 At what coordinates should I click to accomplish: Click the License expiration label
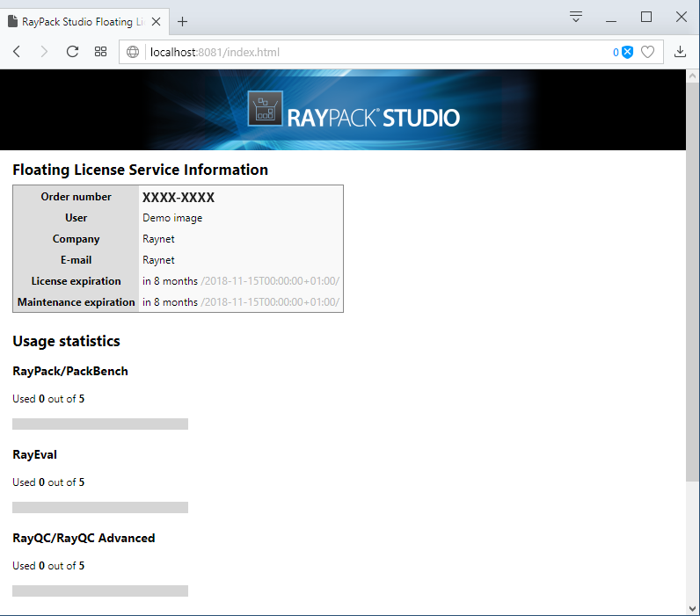pyautogui.click(x=76, y=281)
